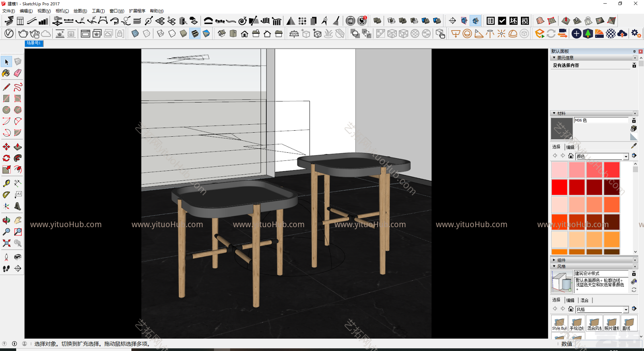Select the Freehand curve tool

[18, 87]
